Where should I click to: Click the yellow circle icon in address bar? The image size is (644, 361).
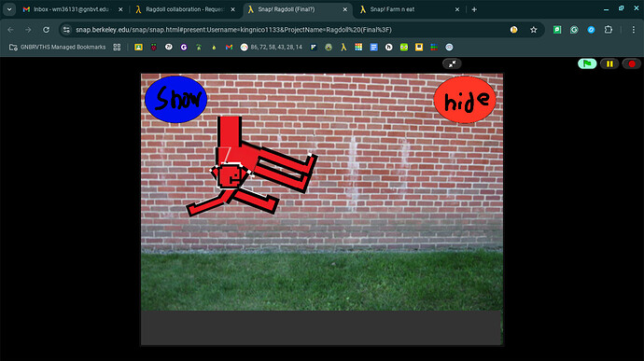514,30
